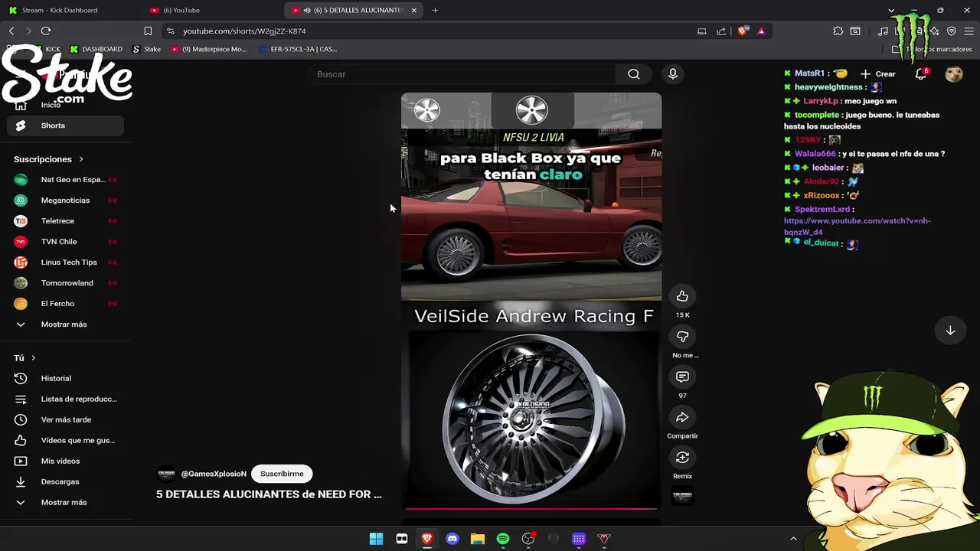The width and height of the screenshot is (980, 551).
Task: Open Discord from the taskbar
Action: click(452, 539)
